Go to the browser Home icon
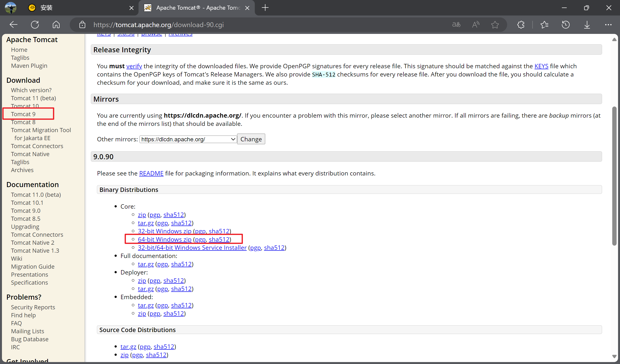The image size is (620, 364). click(x=56, y=25)
